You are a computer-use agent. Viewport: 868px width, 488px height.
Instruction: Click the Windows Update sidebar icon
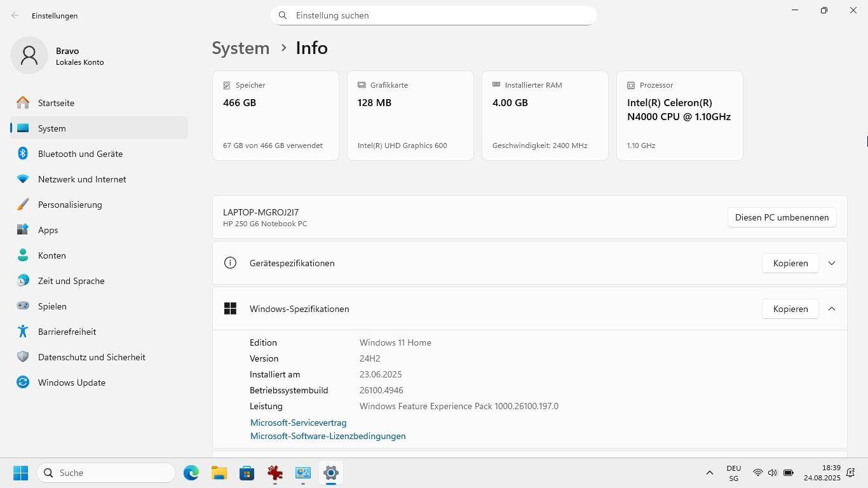point(23,383)
